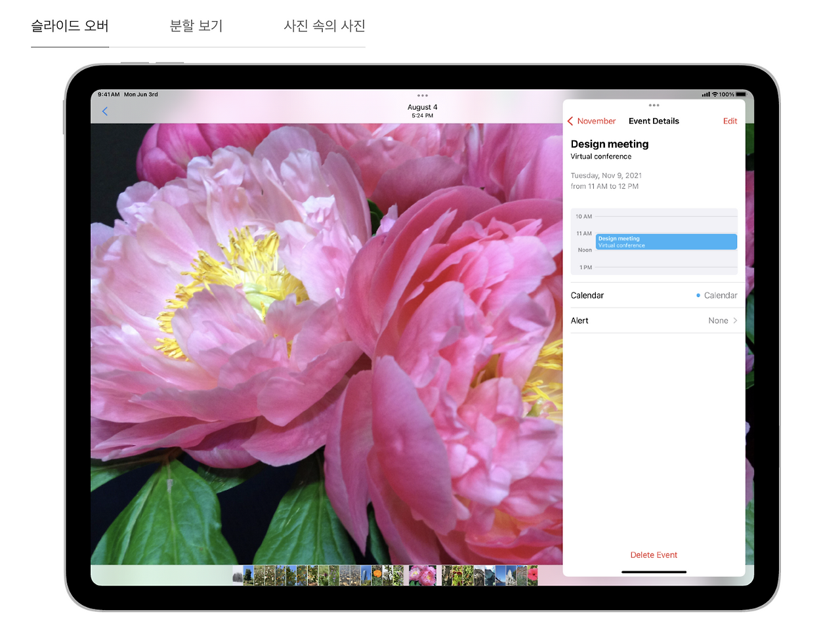Tap the "Noon" timeline label

point(585,250)
